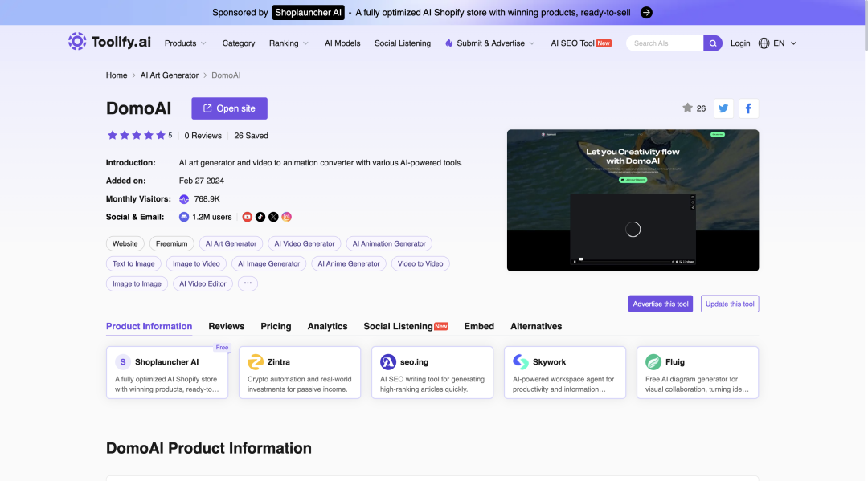Switch to the Analytics tab
Viewport: 868px width, 481px height.
[327, 326]
